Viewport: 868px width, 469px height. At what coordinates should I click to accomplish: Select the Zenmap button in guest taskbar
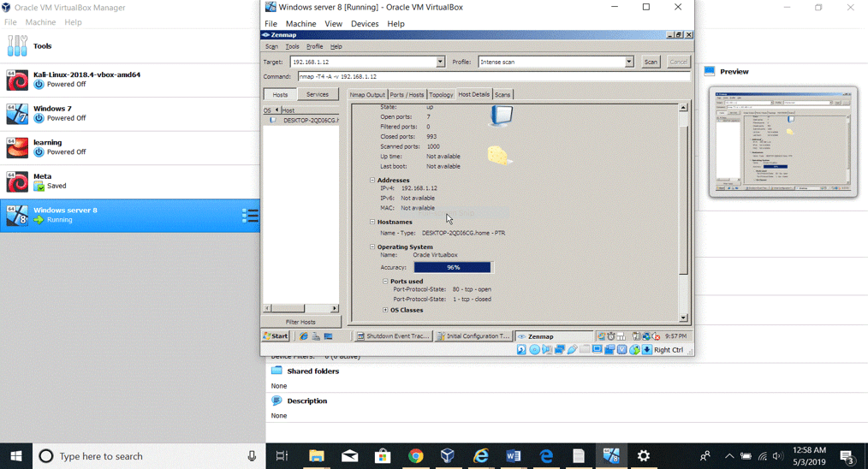(x=554, y=336)
